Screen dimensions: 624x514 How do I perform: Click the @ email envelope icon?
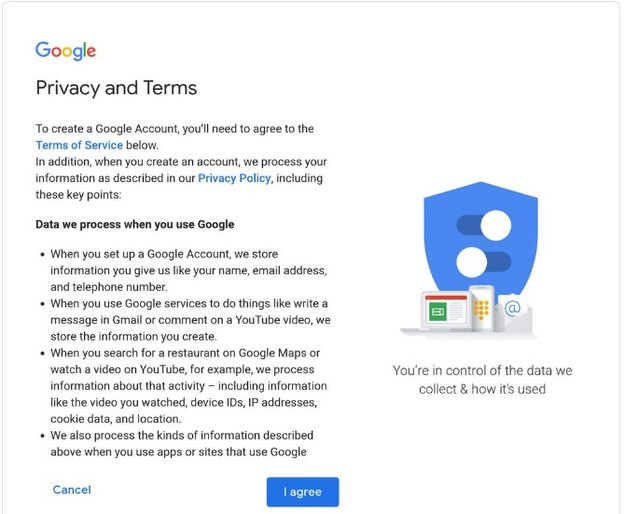click(512, 310)
